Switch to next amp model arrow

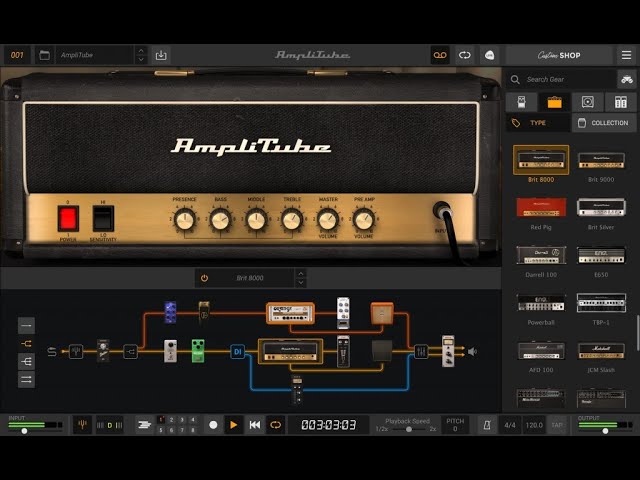coord(301,282)
